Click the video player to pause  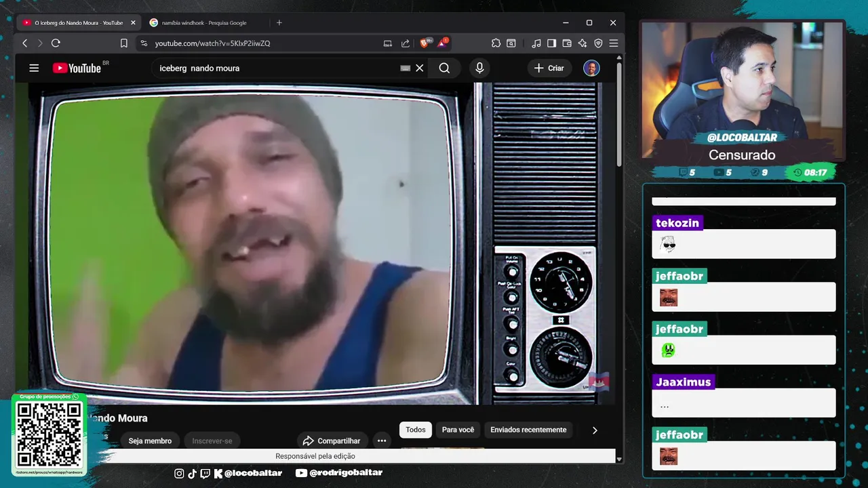(315, 243)
